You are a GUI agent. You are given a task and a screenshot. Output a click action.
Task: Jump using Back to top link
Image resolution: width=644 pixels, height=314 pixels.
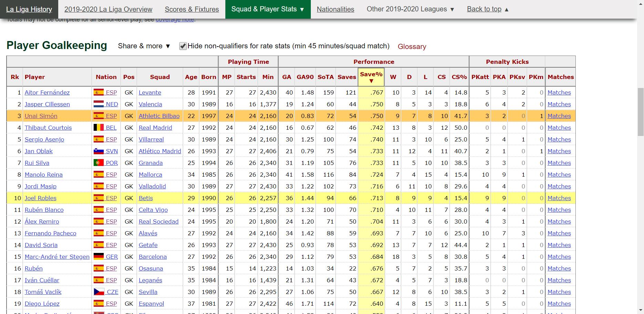[488, 9]
